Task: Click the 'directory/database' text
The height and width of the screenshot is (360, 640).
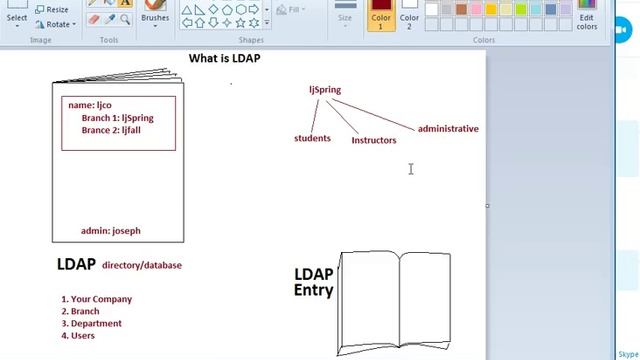Action: point(142,266)
